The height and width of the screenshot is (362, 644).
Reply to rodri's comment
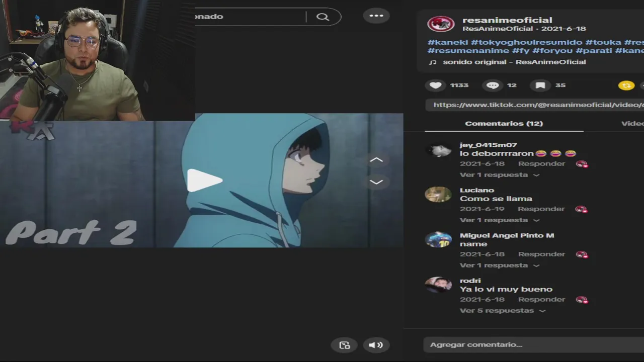click(541, 300)
